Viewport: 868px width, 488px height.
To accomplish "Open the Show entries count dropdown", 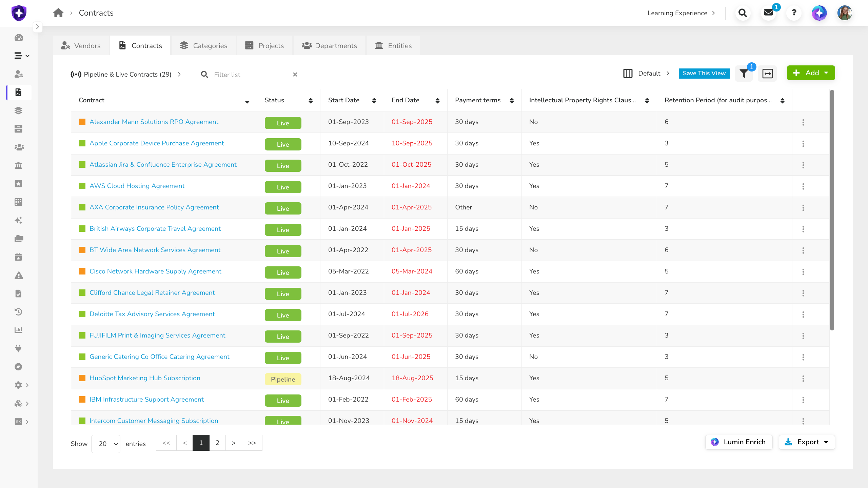I will tap(106, 444).
